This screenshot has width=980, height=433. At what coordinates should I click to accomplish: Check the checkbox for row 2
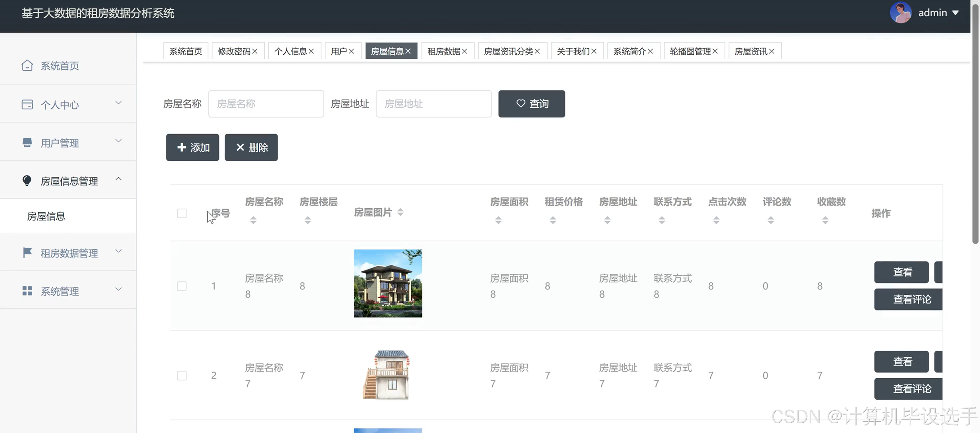point(182,375)
